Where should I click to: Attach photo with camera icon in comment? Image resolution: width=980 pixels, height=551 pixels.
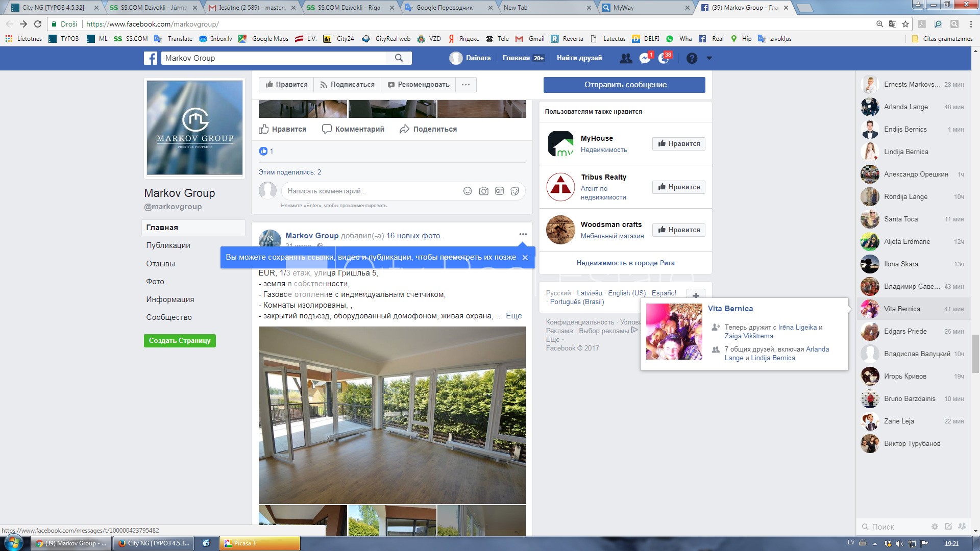click(x=483, y=191)
